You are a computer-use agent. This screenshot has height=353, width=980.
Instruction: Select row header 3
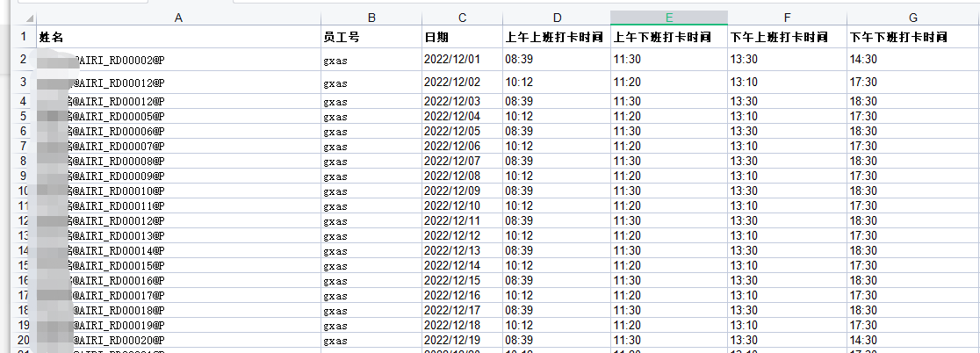click(24, 82)
